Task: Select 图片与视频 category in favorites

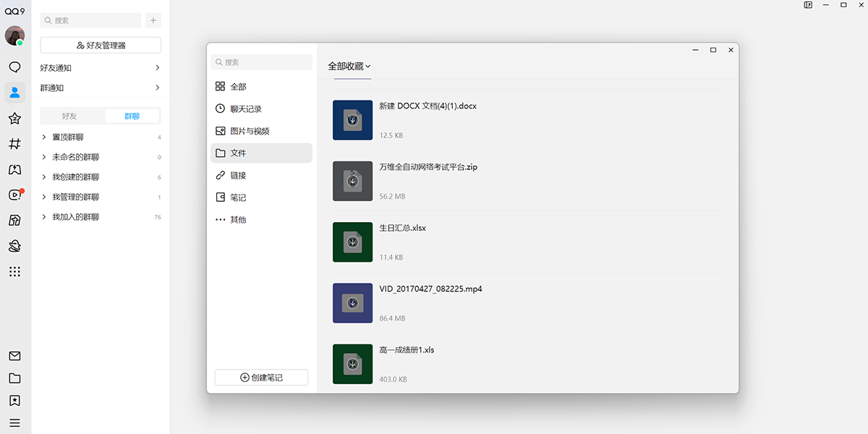Action: (250, 131)
